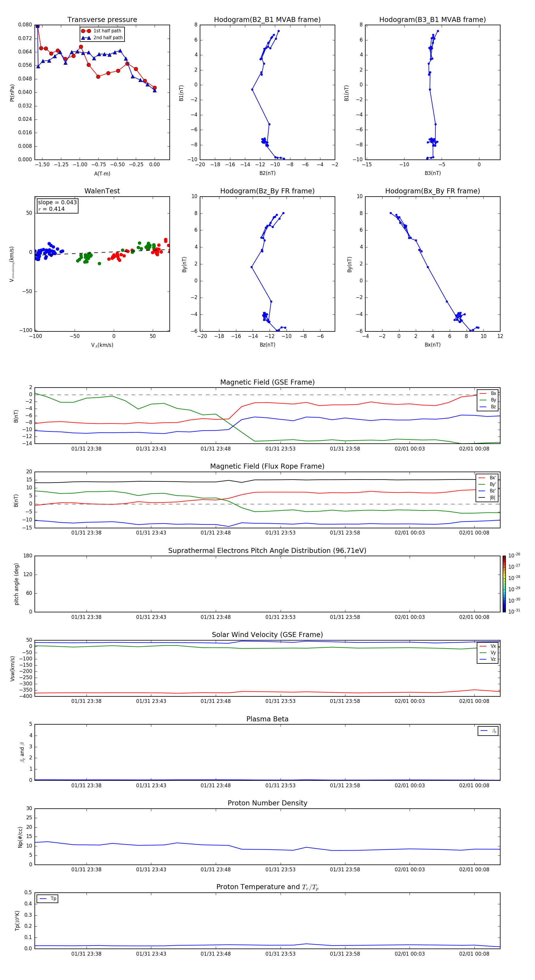Click 'Hodogram(Bz_By FR frame)' title

point(267,191)
